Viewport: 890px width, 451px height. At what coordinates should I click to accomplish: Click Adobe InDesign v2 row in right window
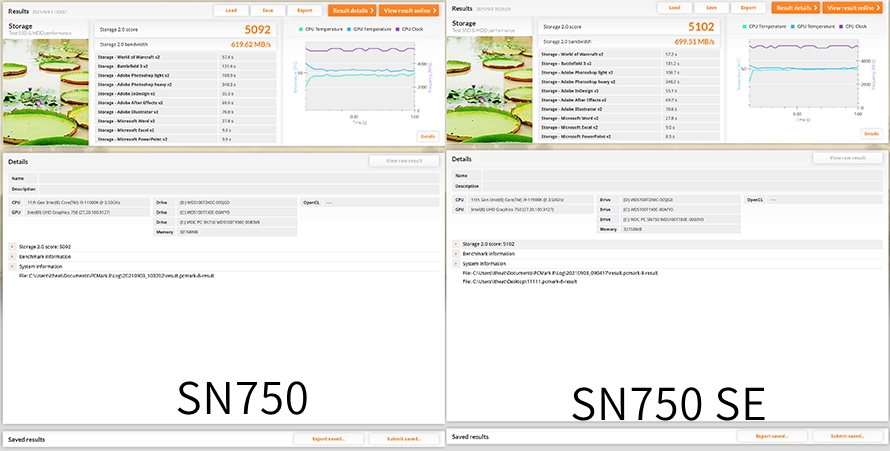coord(629,91)
